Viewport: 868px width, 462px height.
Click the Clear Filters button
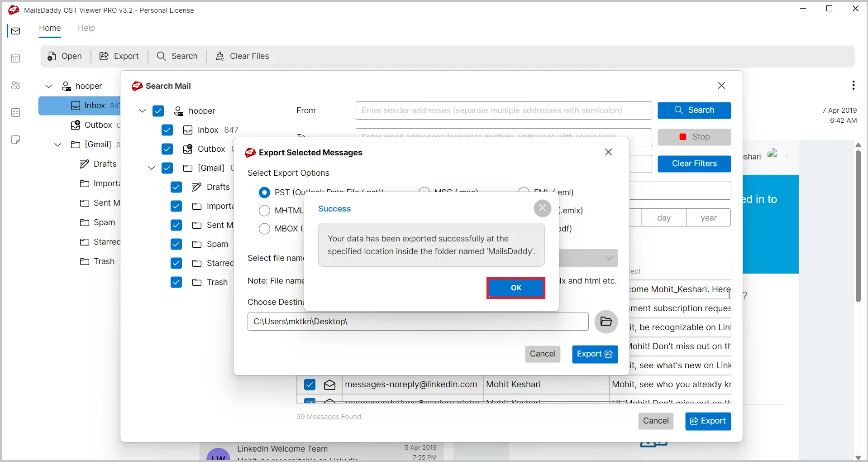(x=694, y=164)
